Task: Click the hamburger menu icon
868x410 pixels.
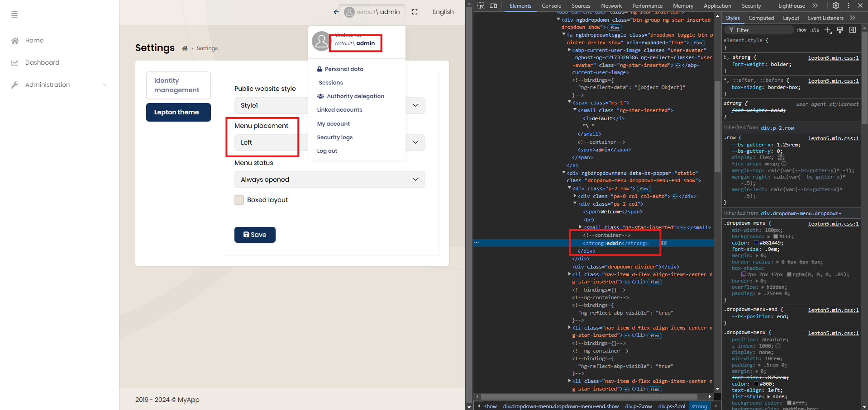Action: [x=14, y=14]
